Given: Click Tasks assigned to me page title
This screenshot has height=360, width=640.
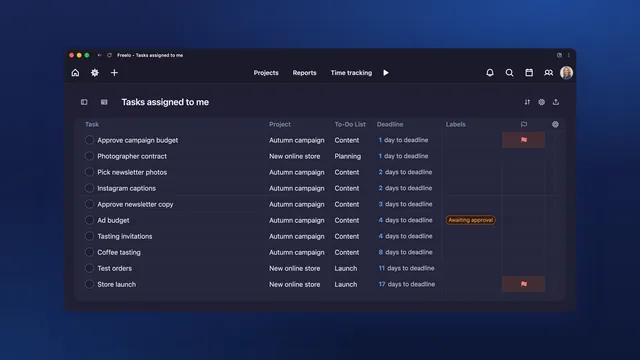Looking at the screenshot, I should pos(165,102).
